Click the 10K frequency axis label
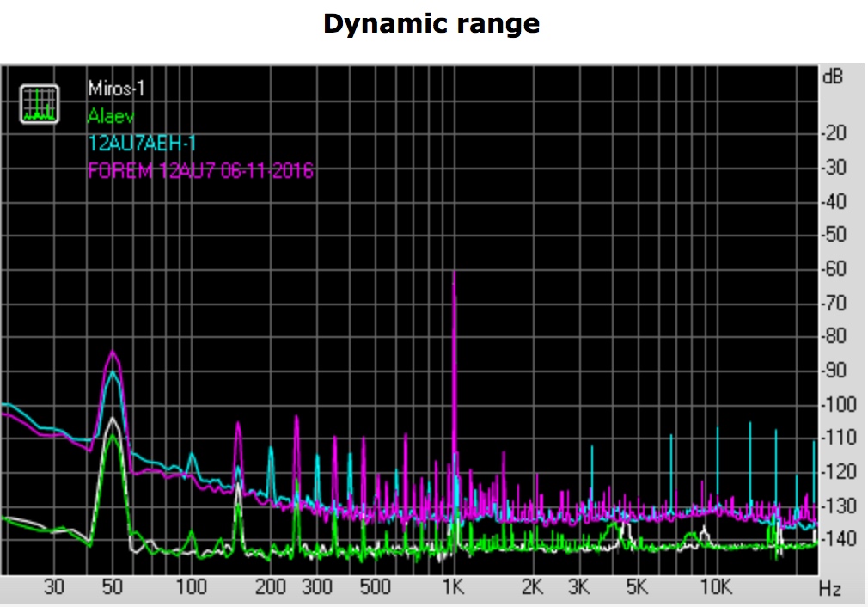The width and height of the screenshot is (868, 607). (715, 588)
